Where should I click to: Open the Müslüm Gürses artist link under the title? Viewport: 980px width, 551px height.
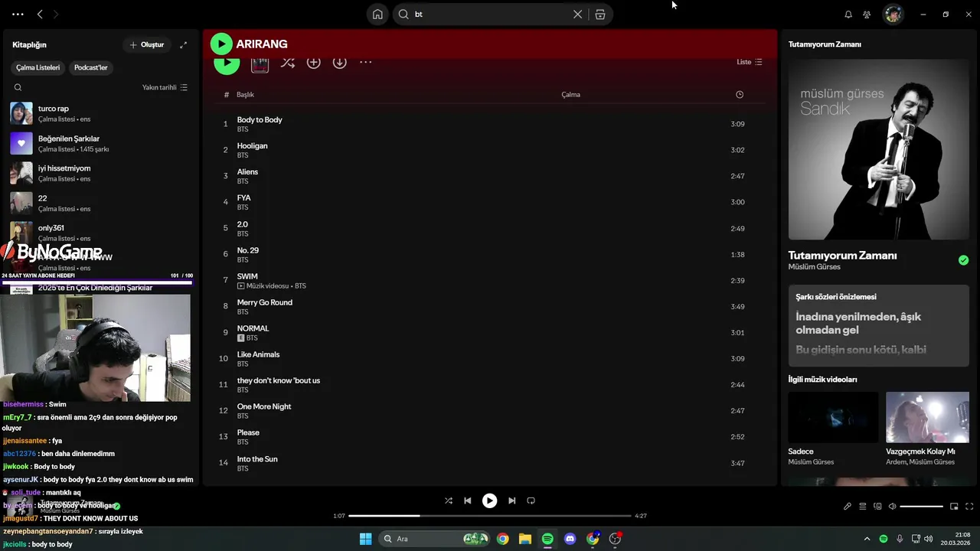point(816,267)
